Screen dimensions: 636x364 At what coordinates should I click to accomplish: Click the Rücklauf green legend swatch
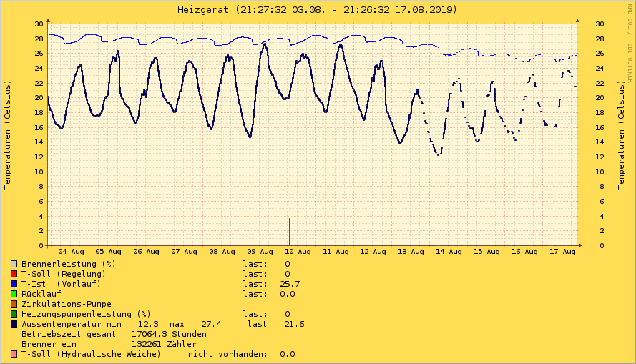(14, 295)
